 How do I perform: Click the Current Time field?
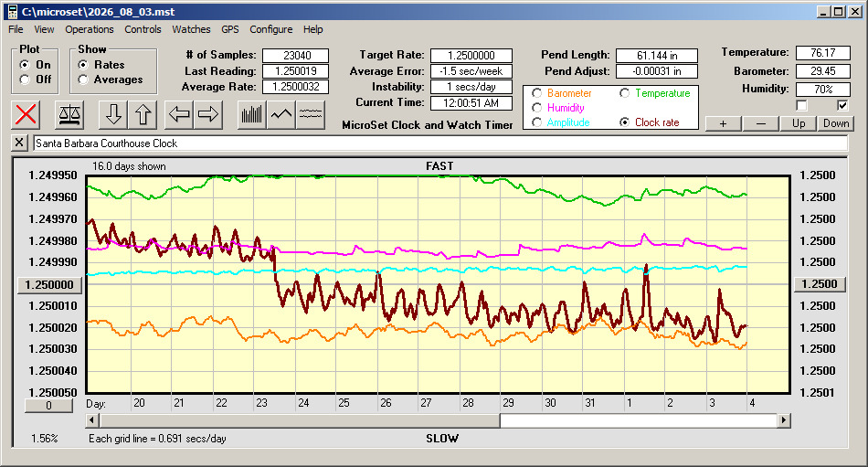pyautogui.click(x=471, y=102)
